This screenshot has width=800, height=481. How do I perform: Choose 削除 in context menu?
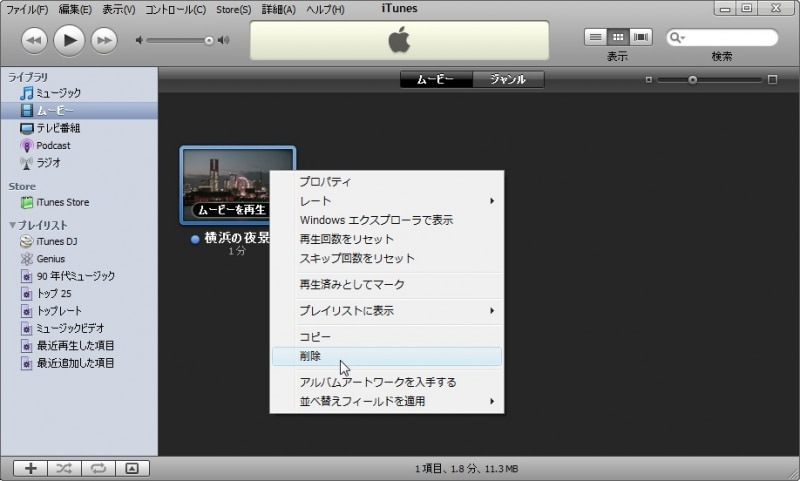pyautogui.click(x=387, y=356)
